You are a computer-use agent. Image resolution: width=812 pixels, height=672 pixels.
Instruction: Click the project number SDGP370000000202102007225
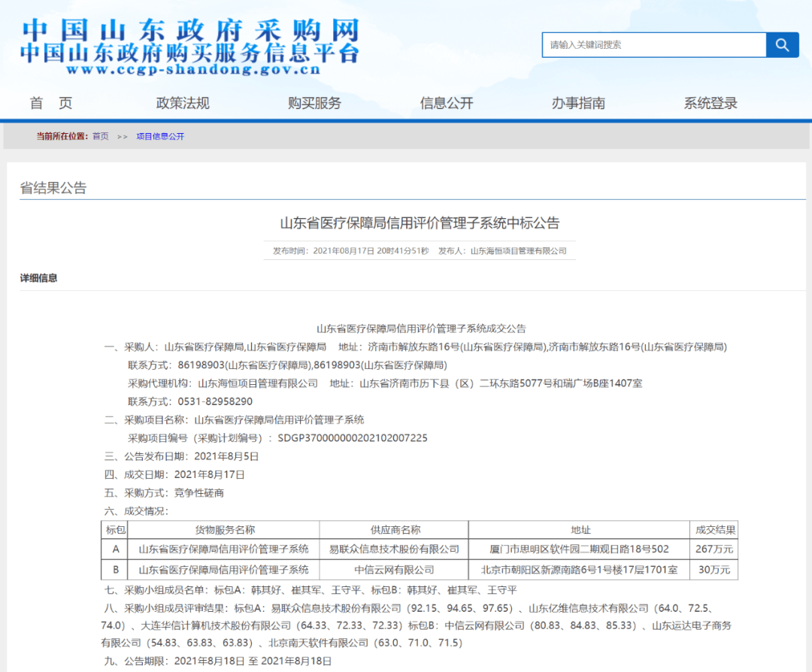tap(353, 438)
